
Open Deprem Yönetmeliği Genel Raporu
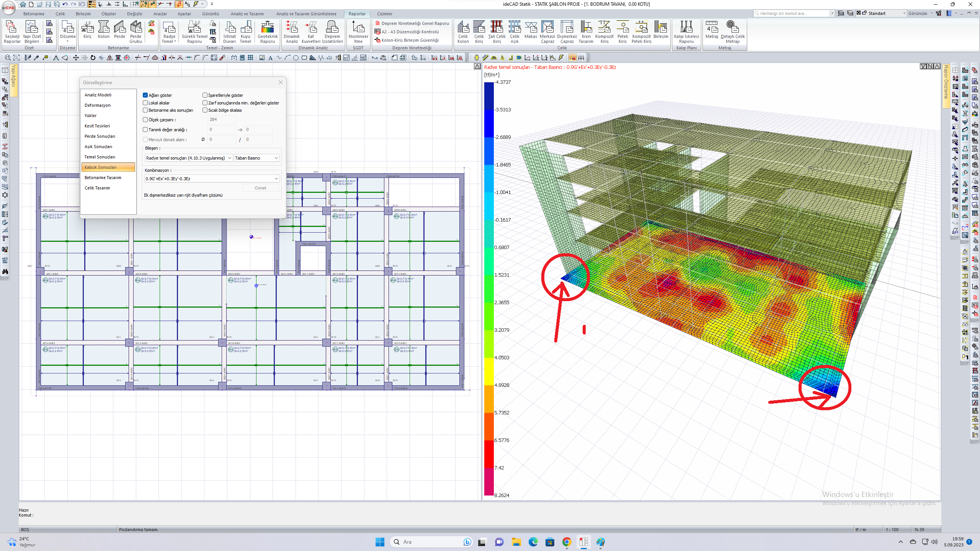pos(412,23)
